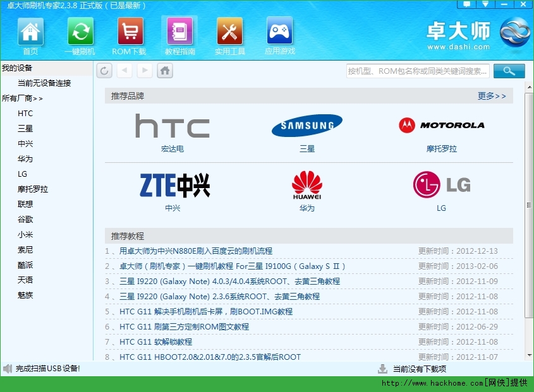The width and height of the screenshot is (534, 392).
Task: Expand 所有厂商>> manufacturer list
Action: click(23, 98)
